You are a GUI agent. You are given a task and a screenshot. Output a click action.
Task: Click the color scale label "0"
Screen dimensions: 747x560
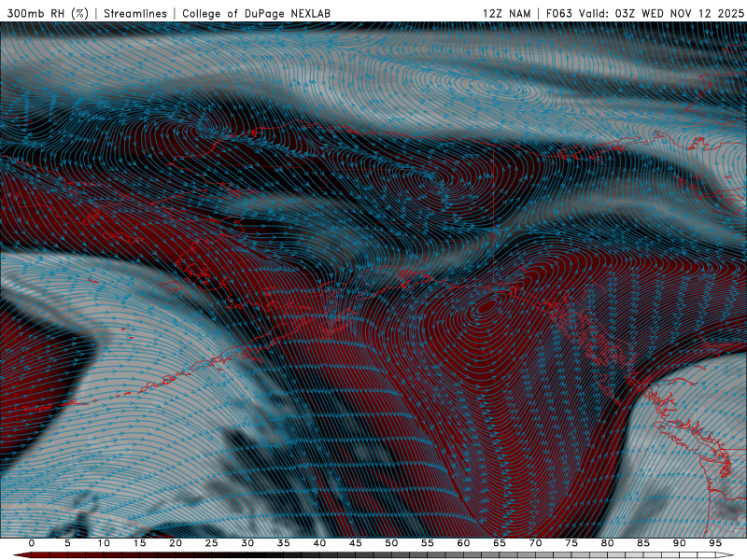[x=32, y=543]
